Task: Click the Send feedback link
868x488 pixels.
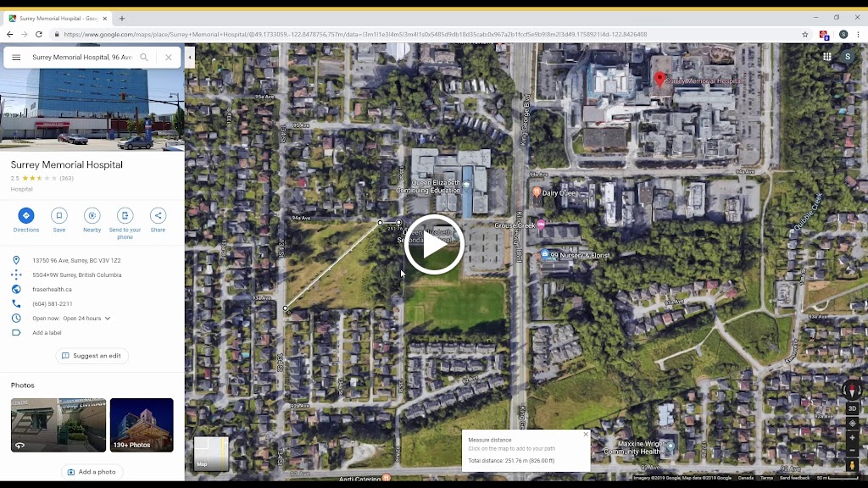Action: pos(794,478)
